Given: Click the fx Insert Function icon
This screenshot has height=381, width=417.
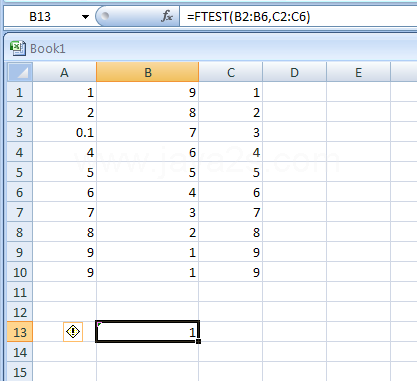Looking at the screenshot, I should pos(167,16).
